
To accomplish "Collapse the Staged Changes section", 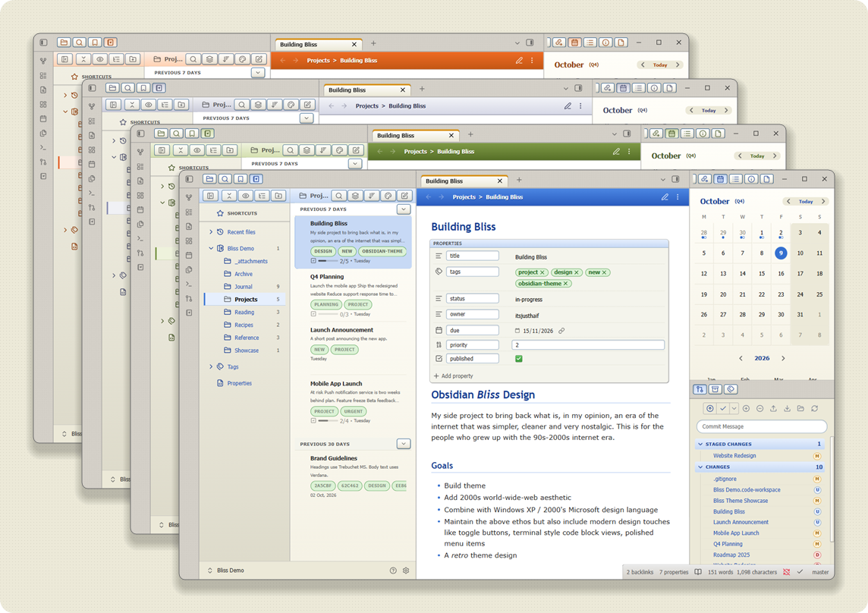I will [x=700, y=444].
